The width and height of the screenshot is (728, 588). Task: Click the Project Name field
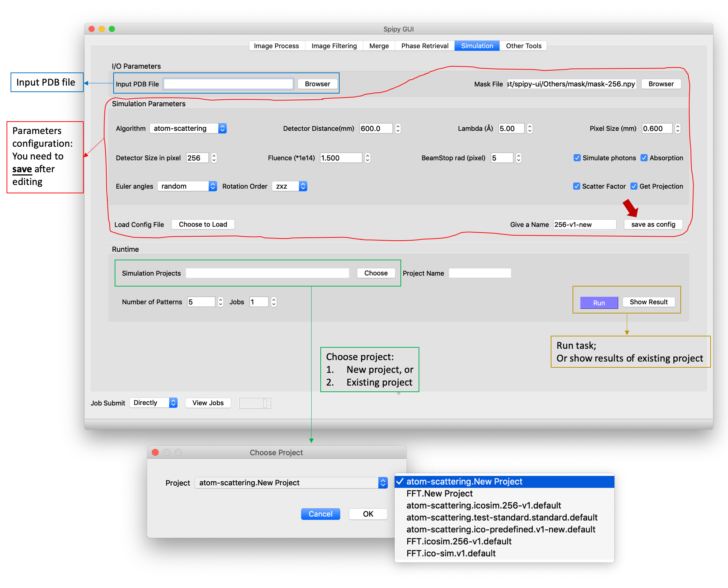(x=480, y=273)
